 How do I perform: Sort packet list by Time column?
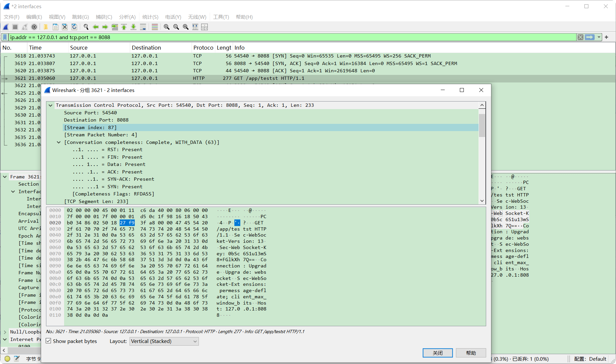(x=48, y=48)
